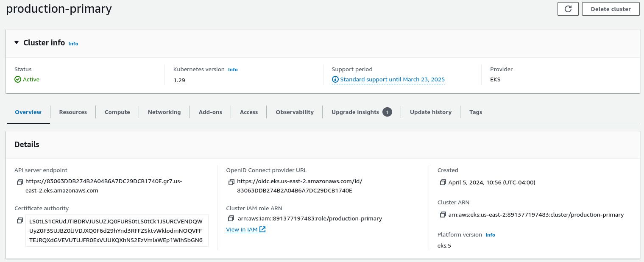This screenshot has height=262, width=644.
Task: Open the Resources tab
Action: click(73, 112)
